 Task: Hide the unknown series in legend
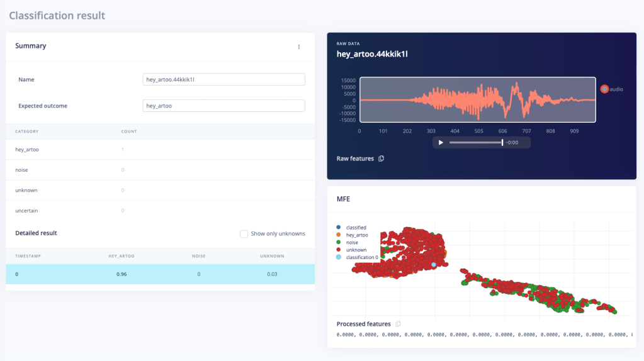[340, 250]
